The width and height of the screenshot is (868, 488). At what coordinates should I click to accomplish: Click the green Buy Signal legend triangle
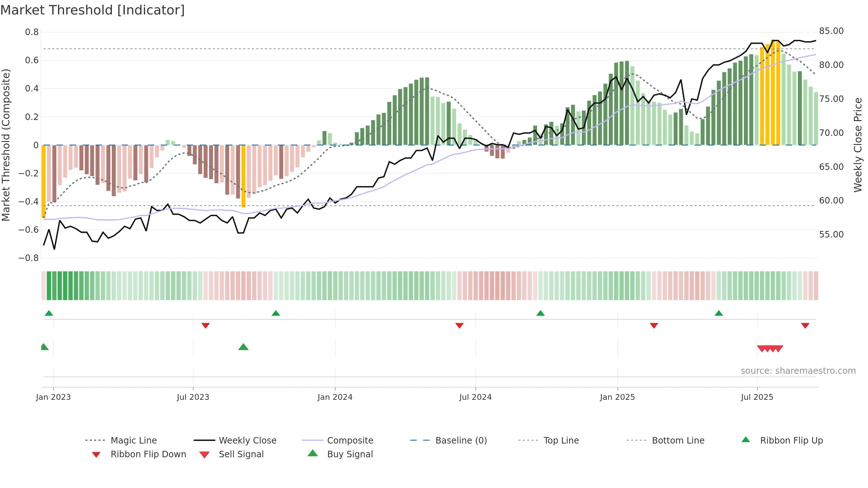tap(313, 453)
